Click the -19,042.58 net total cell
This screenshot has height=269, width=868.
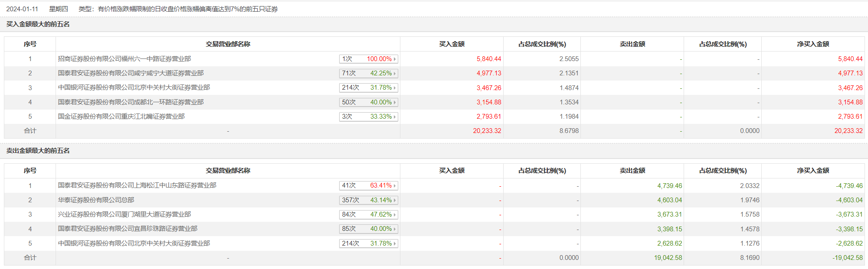847,258
